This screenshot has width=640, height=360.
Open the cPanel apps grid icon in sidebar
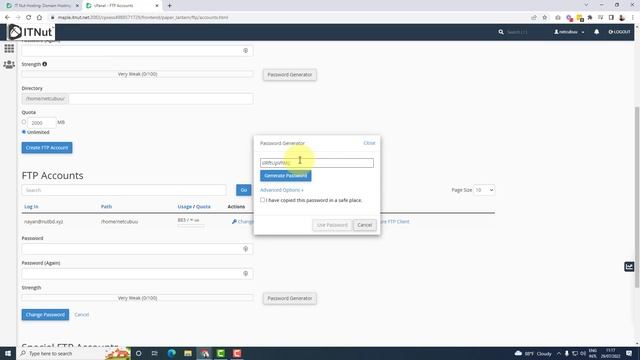pyautogui.click(x=9, y=49)
